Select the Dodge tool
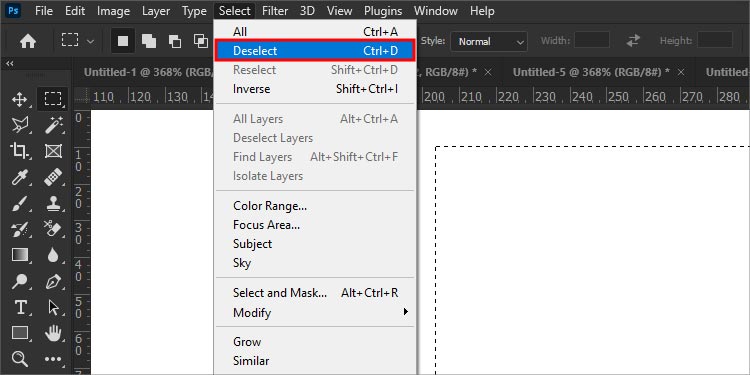750x375 pixels. coord(20,281)
